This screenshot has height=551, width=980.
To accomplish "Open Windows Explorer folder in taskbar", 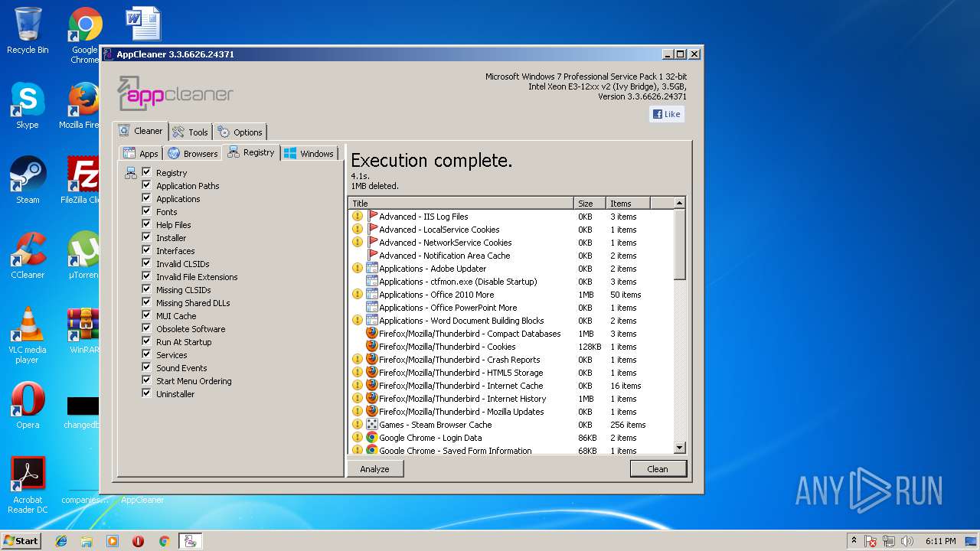I will pos(87,541).
